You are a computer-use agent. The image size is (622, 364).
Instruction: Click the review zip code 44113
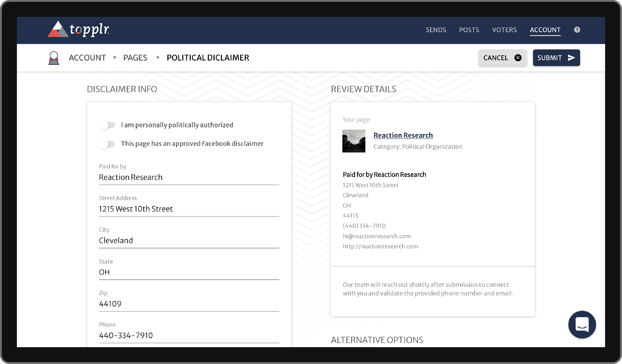coord(350,215)
